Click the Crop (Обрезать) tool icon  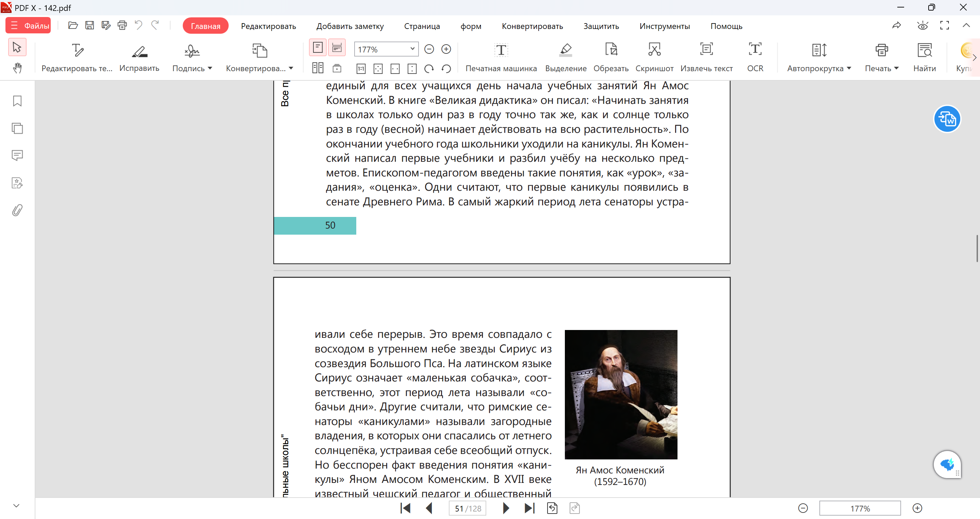coord(610,49)
